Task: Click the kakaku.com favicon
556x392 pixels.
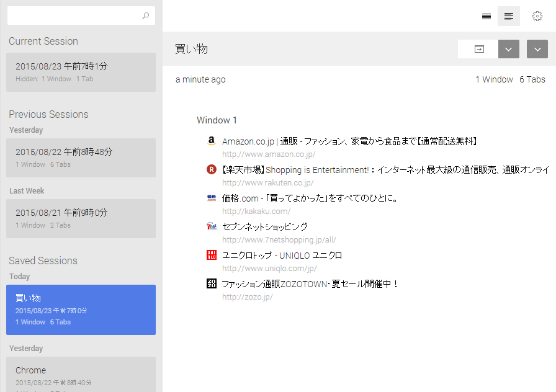Action: [212, 198]
